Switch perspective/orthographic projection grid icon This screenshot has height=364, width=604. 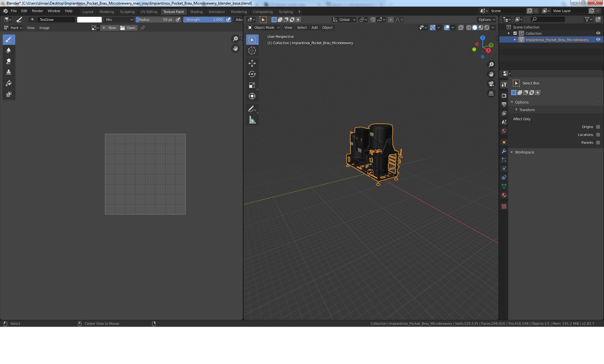(491, 93)
